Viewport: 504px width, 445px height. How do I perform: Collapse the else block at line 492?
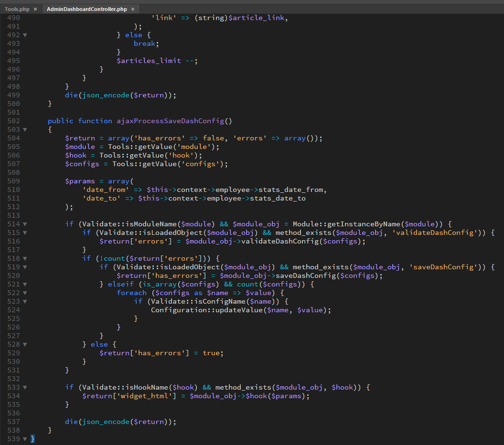[x=25, y=35]
